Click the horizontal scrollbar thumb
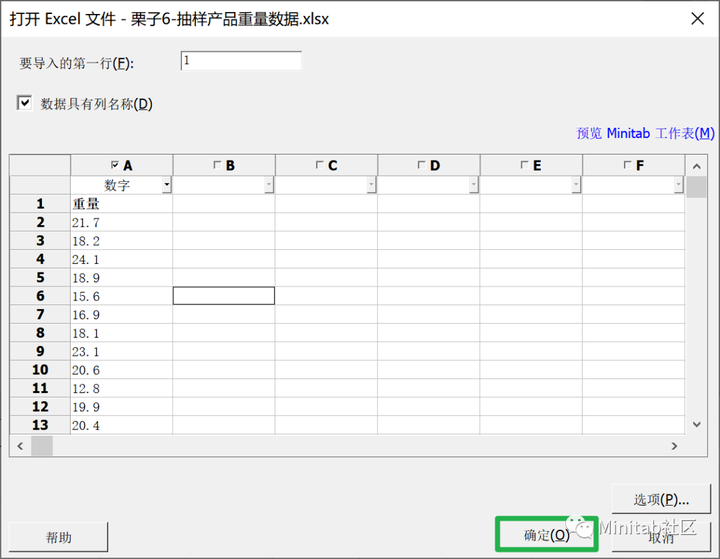Viewport: 720px width, 559px height. click(x=42, y=446)
